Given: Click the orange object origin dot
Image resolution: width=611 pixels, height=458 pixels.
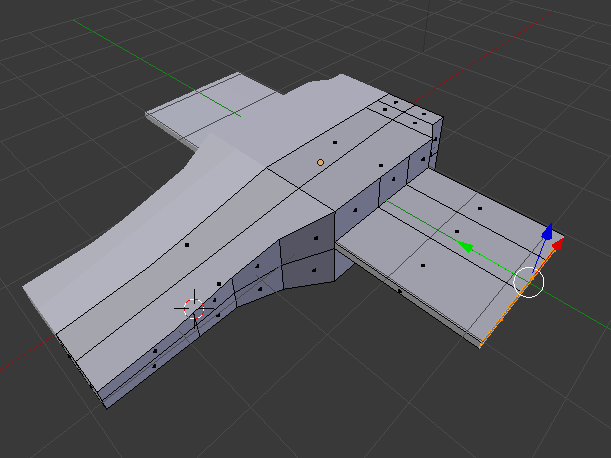Looking at the screenshot, I should pos(320,163).
